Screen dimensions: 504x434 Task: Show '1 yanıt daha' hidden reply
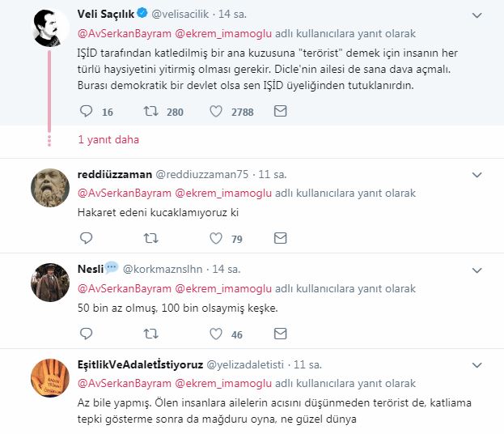tap(108, 139)
